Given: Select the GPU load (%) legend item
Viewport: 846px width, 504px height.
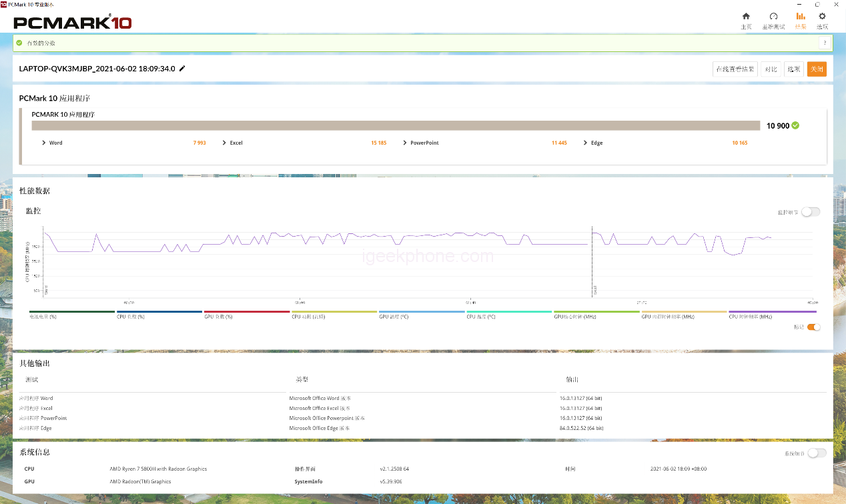Looking at the screenshot, I should tap(247, 315).
